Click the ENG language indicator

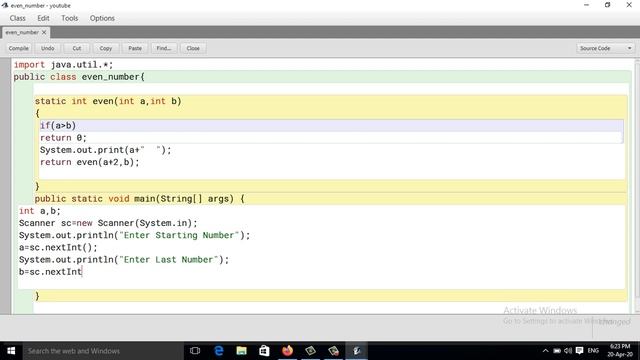tap(593, 351)
